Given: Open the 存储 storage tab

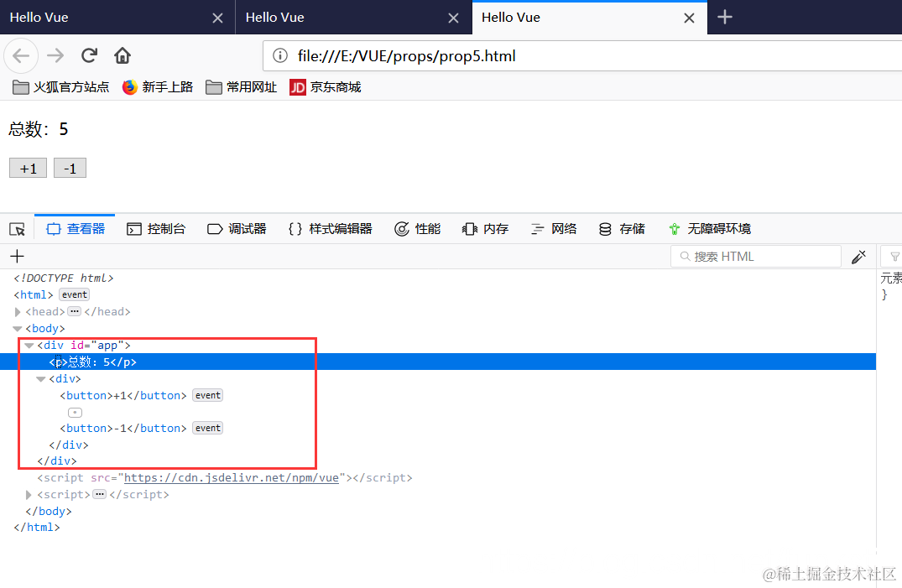Looking at the screenshot, I should (622, 229).
